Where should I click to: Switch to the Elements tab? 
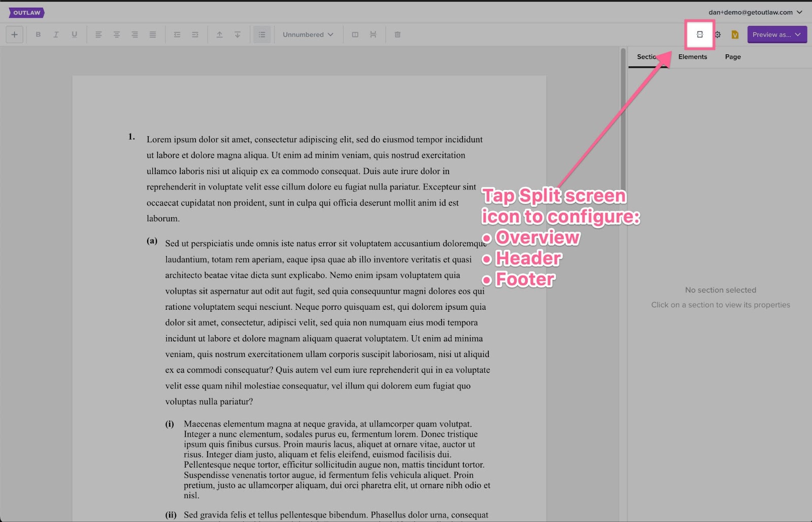692,57
